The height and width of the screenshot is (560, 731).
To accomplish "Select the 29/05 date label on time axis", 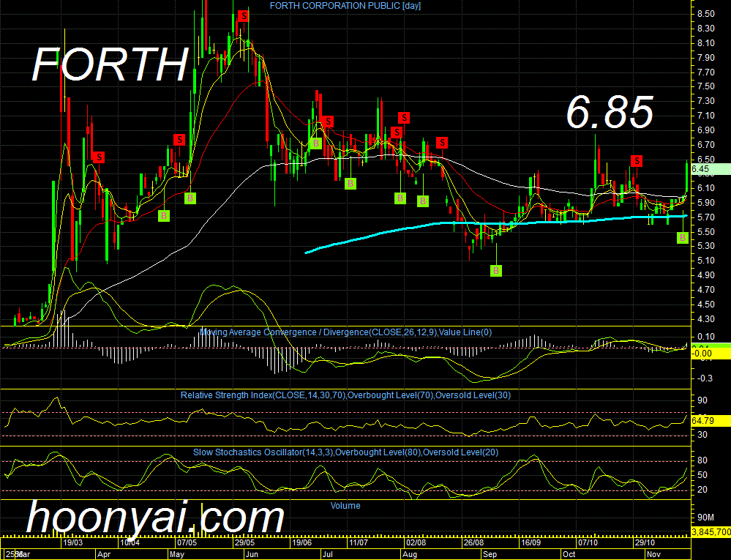I will click(x=244, y=542).
